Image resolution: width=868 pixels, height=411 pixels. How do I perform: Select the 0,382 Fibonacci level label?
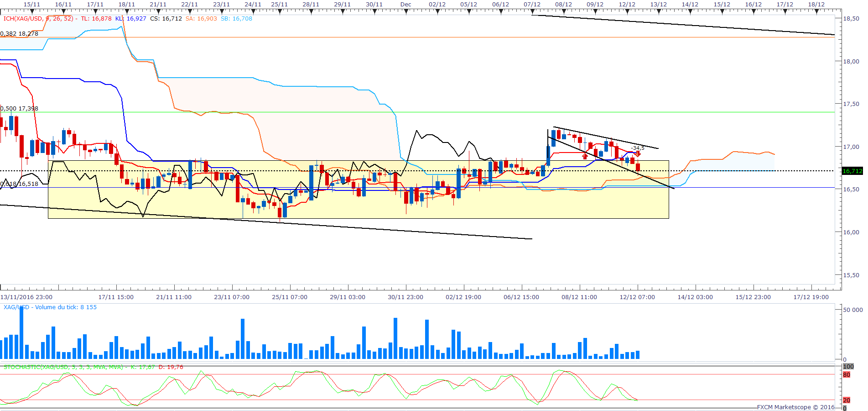(19, 34)
